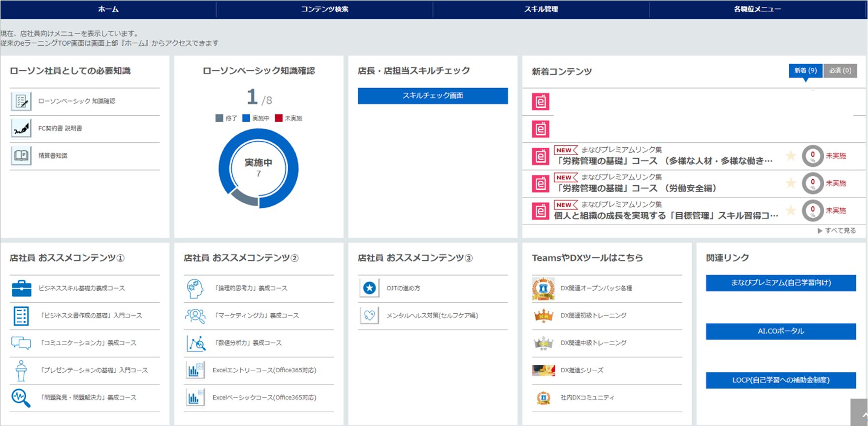Image resolution: width=868 pixels, height=426 pixels.
Task: Open 「コミュニケーション力」養成コース text
Action: pos(88,343)
